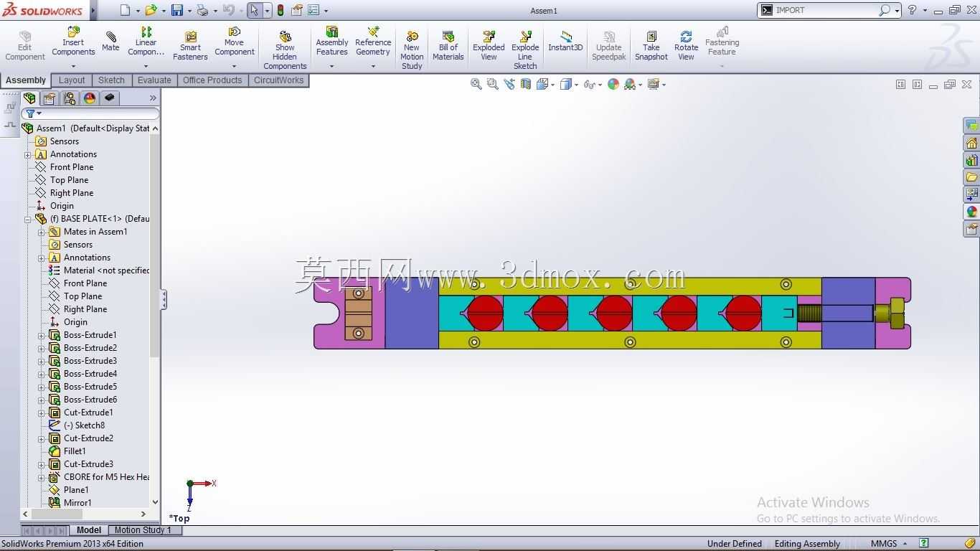Select the Mate tool
980x551 pixels.
pyautogui.click(x=110, y=42)
